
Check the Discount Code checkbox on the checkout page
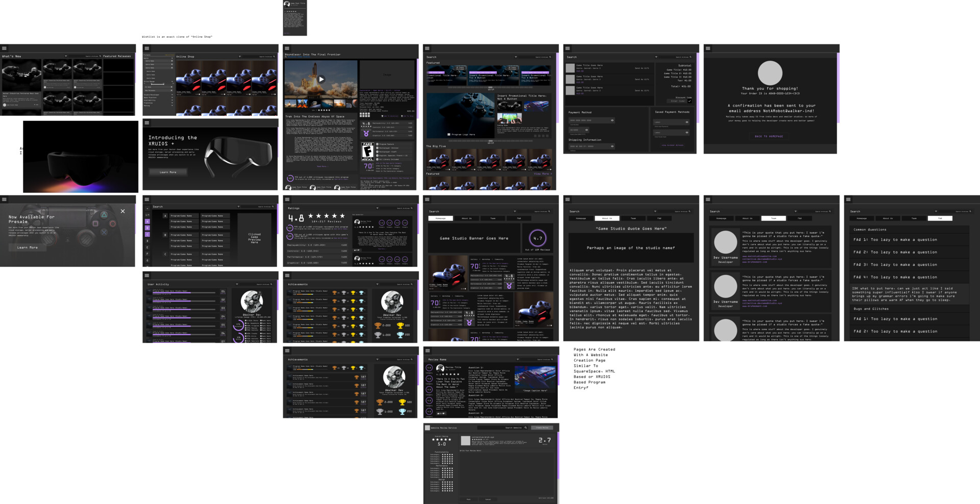click(x=690, y=100)
